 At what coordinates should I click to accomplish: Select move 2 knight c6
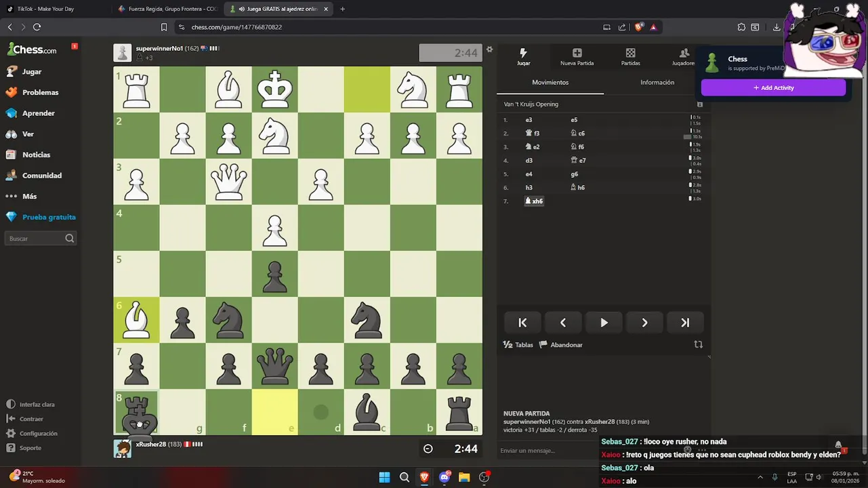tap(577, 134)
